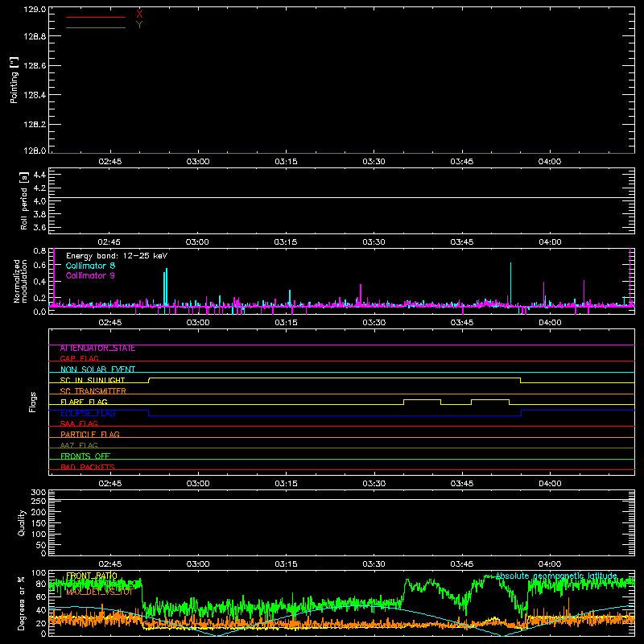Select the 150 Quality tick label
This screenshot has width=644, height=644.
point(39,523)
